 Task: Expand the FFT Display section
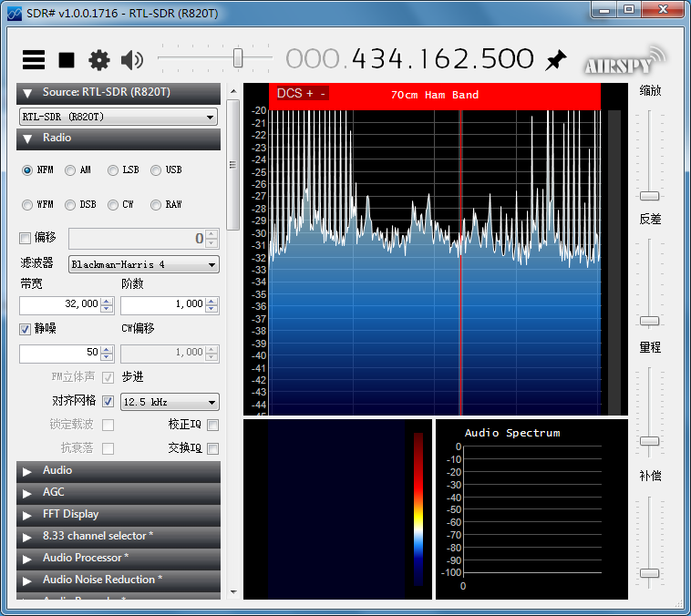coord(119,515)
